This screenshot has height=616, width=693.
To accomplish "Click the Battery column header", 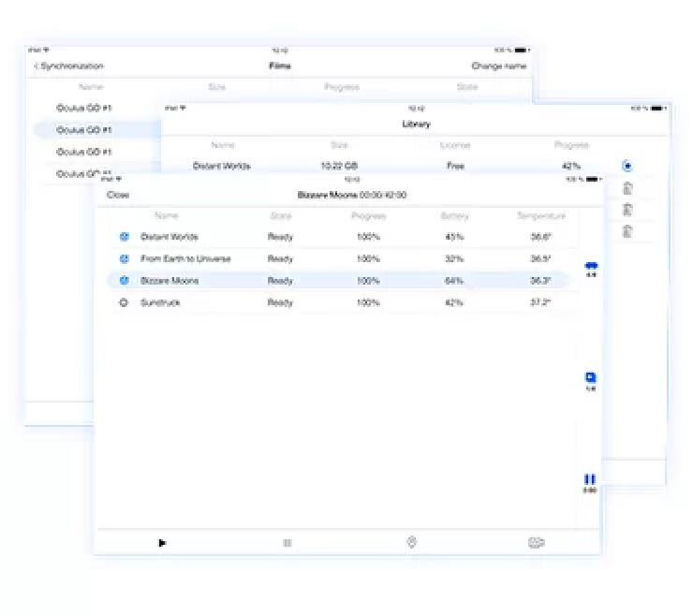I will click(x=455, y=216).
